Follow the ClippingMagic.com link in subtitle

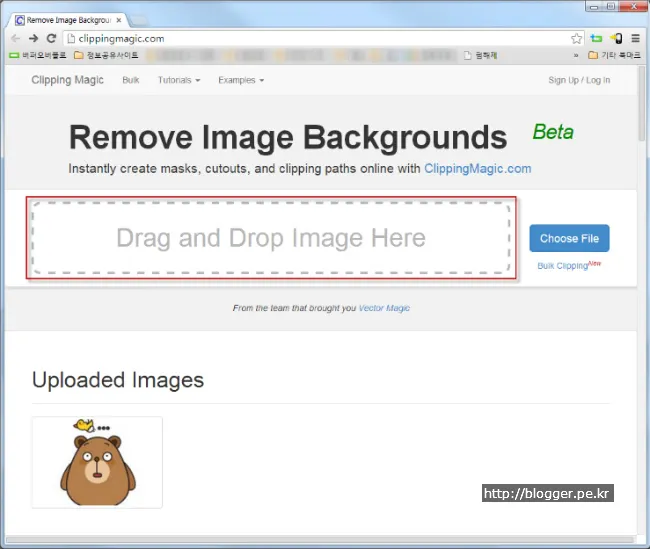477,169
